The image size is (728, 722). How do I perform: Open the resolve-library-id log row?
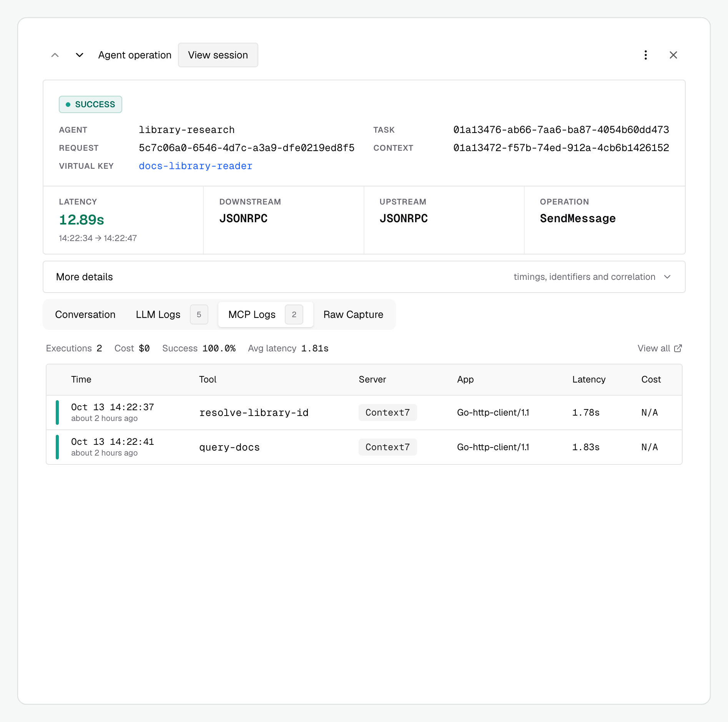coord(364,413)
